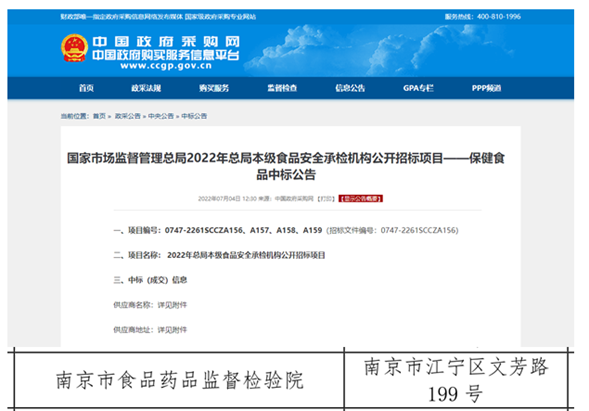Click the 中央公告 breadcrumb link
Screen dimensions: 589x411
(x=161, y=116)
